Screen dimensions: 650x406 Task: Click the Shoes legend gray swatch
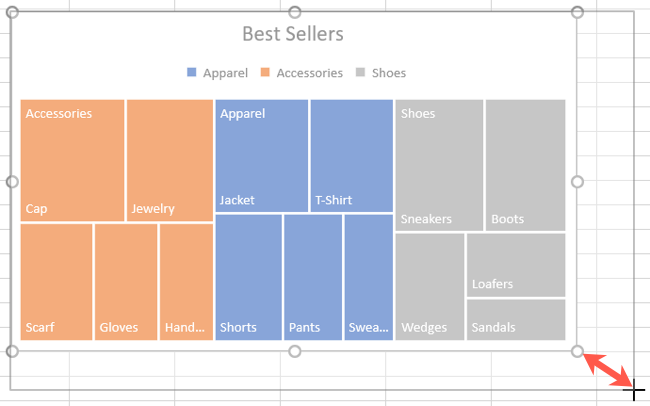(x=361, y=73)
